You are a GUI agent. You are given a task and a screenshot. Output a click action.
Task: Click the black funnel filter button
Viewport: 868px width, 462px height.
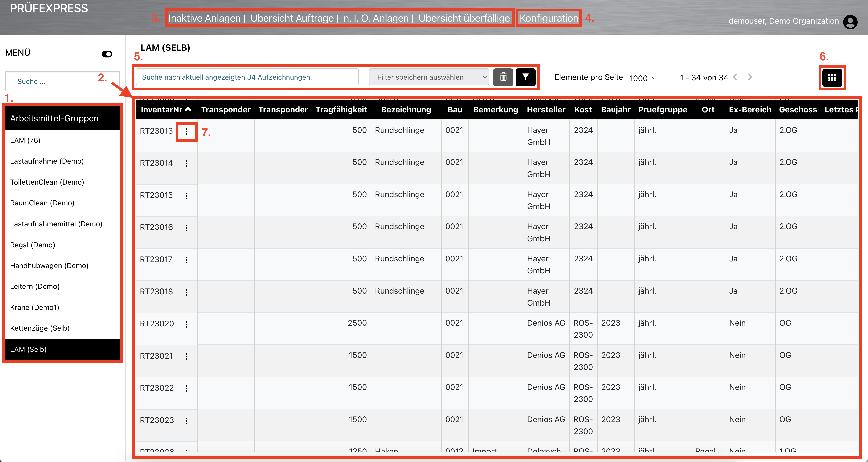(525, 77)
